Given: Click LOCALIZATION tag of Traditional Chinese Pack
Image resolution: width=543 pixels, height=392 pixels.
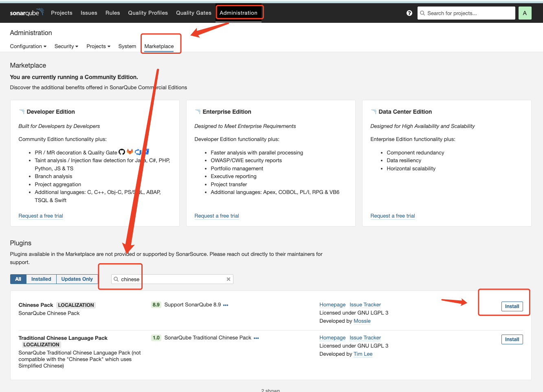Looking at the screenshot, I should tap(41, 344).
